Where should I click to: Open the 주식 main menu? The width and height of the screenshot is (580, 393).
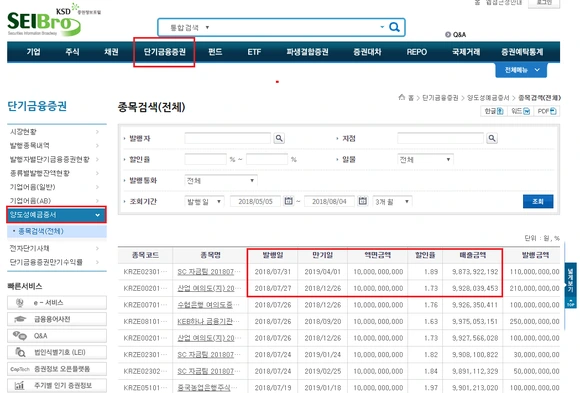click(x=72, y=52)
